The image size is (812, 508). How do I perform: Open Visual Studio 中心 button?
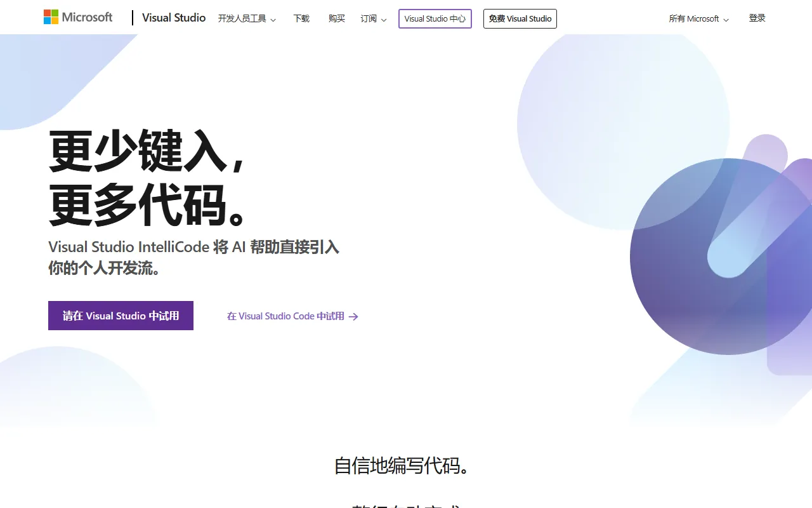pyautogui.click(x=435, y=19)
